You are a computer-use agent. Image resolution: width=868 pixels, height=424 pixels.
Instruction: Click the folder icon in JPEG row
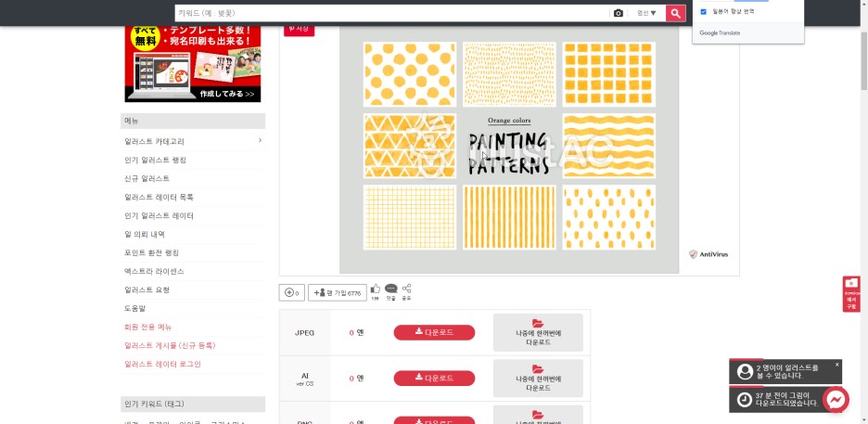pos(538,323)
